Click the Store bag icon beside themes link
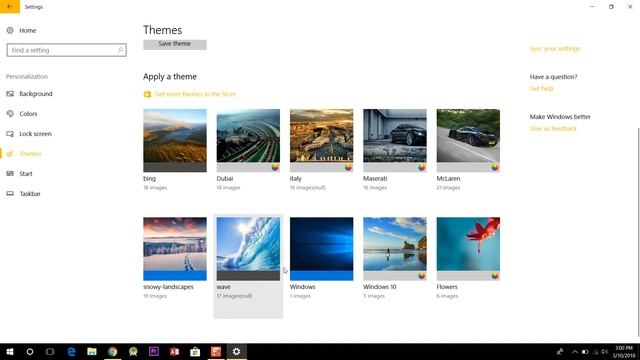The width and height of the screenshot is (640, 360). tap(147, 94)
